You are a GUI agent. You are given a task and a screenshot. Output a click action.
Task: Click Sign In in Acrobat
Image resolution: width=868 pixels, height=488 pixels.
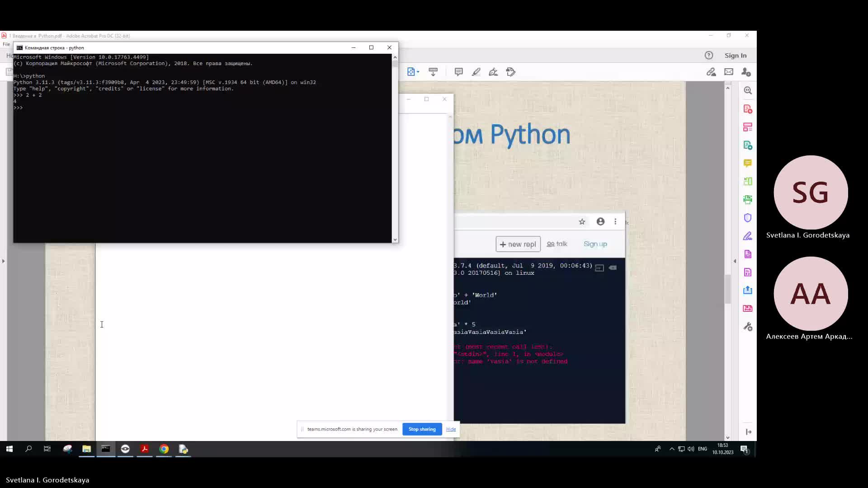point(736,55)
